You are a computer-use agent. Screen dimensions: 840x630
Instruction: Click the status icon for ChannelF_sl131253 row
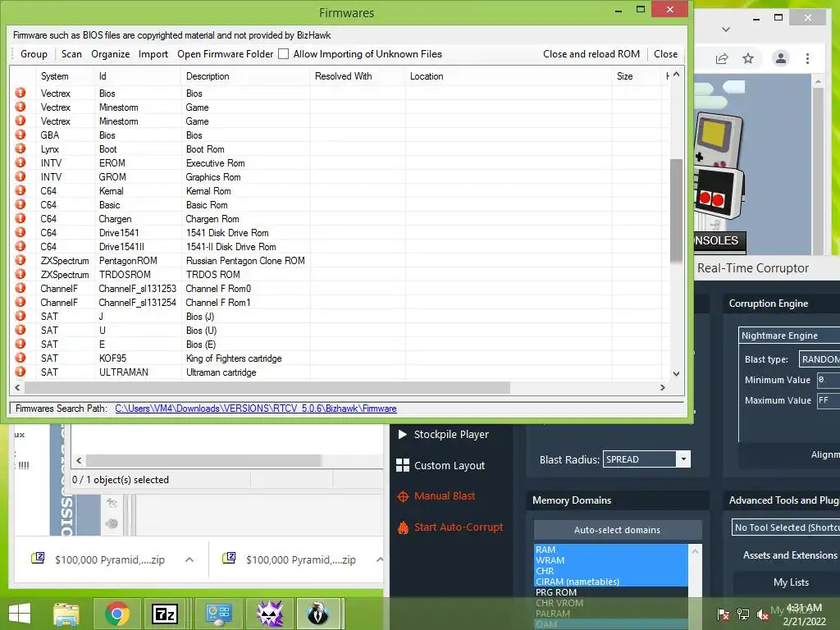coord(21,288)
